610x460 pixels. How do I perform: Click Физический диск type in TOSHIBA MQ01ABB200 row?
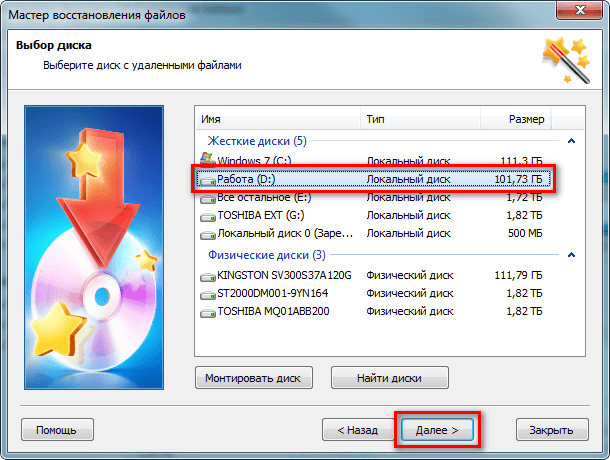tap(410, 311)
